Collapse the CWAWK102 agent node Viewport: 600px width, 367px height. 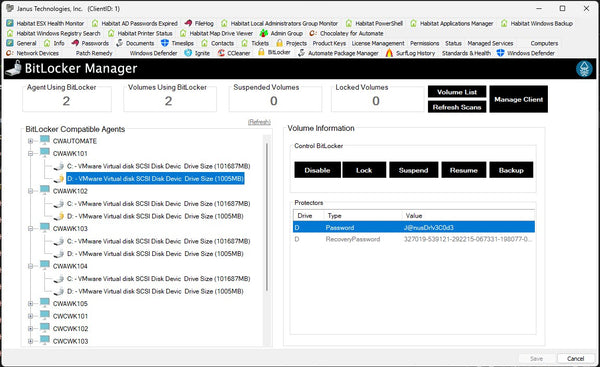coord(31,191)
